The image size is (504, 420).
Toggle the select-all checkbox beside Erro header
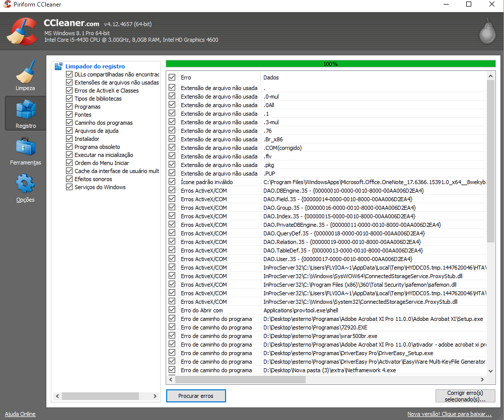[172, 77]
